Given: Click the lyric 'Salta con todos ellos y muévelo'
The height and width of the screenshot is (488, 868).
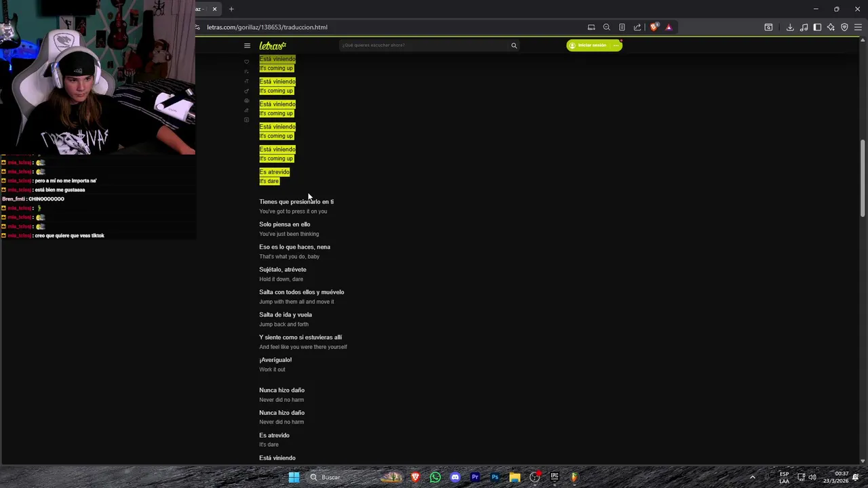Looking at the screenshot, I should tap(302, 292).
